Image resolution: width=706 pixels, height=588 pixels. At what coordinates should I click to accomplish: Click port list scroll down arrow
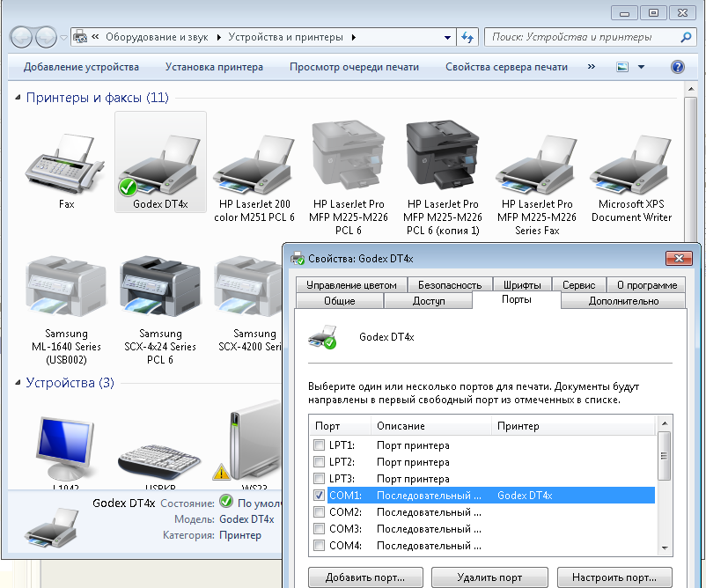click(x=665, y=548)
